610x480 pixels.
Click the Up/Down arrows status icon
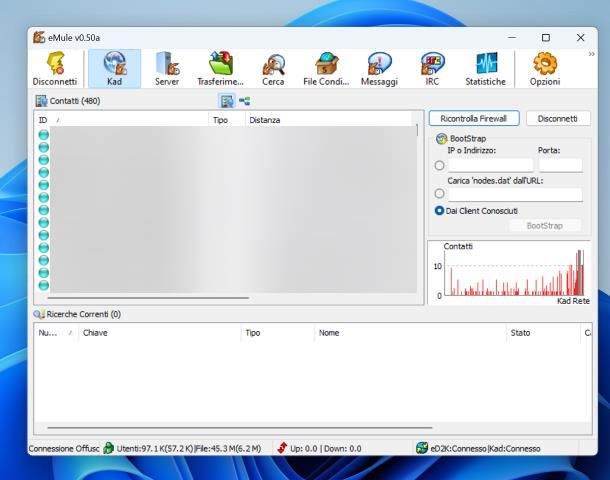[x=282, y=448]
